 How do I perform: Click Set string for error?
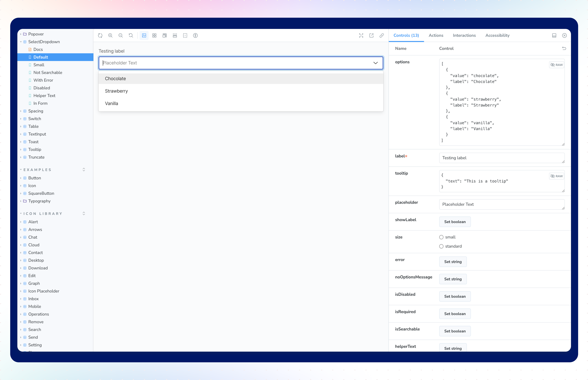453,262
